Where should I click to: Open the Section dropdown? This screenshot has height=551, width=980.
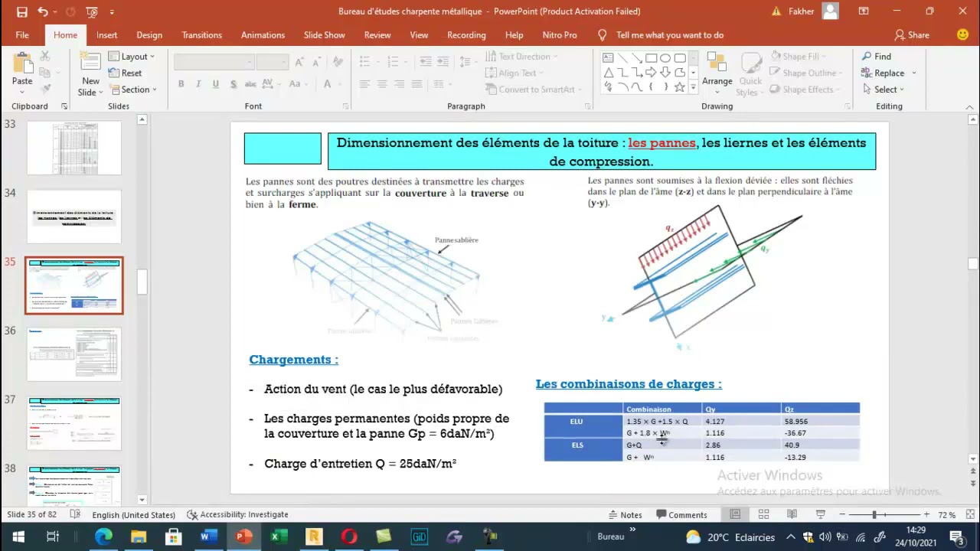[132, 90]
